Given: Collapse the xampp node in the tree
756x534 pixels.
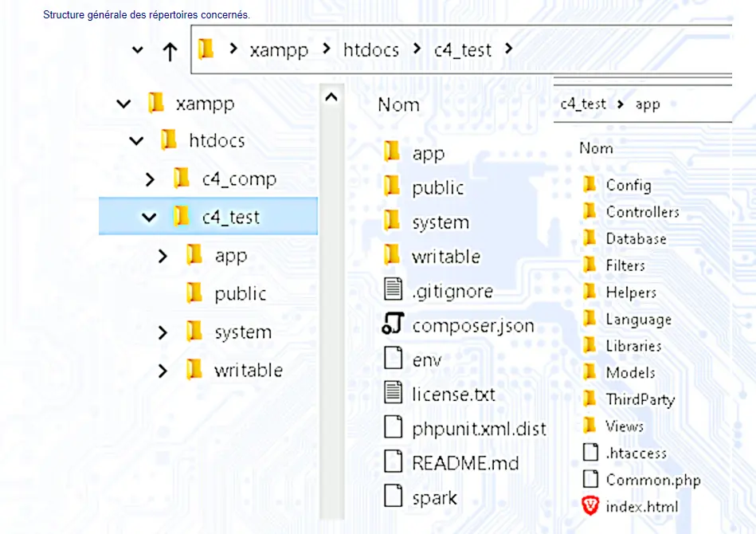Looking at the screenshot, I should (124, 104).
